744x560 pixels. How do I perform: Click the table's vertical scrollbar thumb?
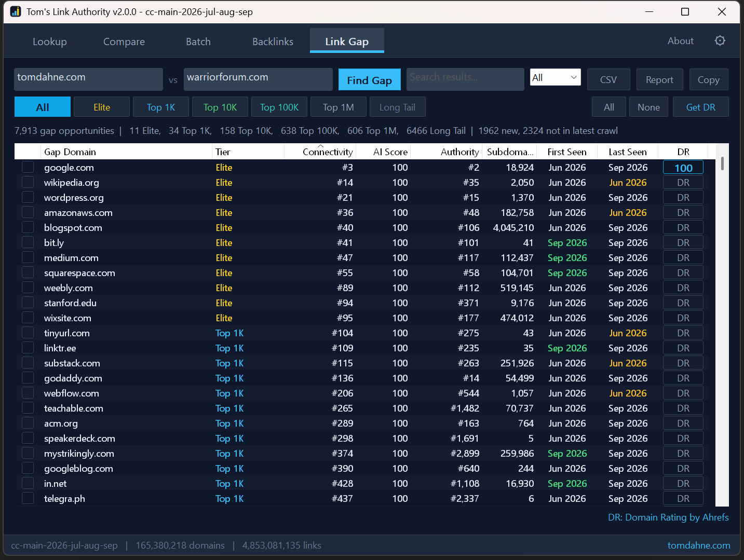click(722, 163)
